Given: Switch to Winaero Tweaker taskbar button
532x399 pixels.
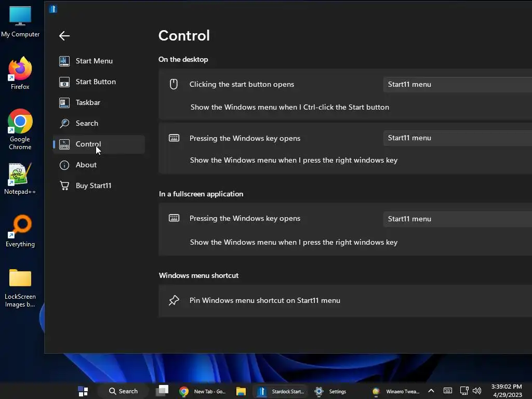Looking at the screenshot, I should pos(395,391).
